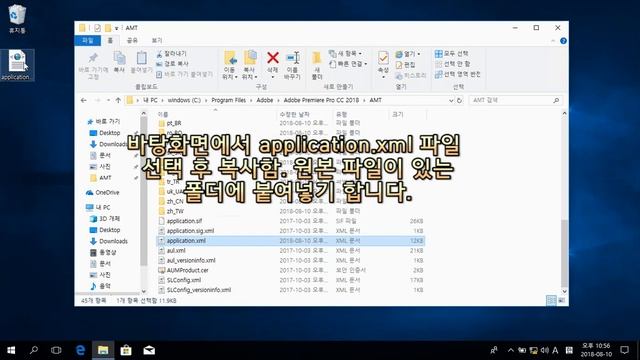Click Copy path in the ribbon
The width and height of the screenshot is (640, 360).
pyautogui.click(x=172, y=64)
